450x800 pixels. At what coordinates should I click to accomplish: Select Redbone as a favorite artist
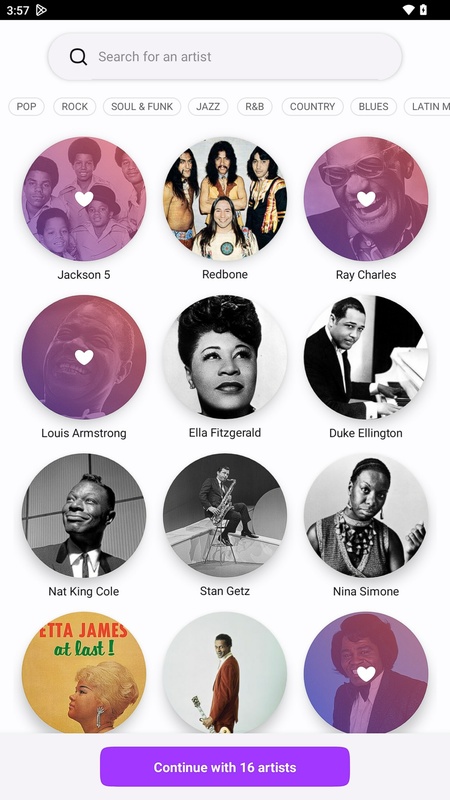pyautogui.click(x=225, y=199)
